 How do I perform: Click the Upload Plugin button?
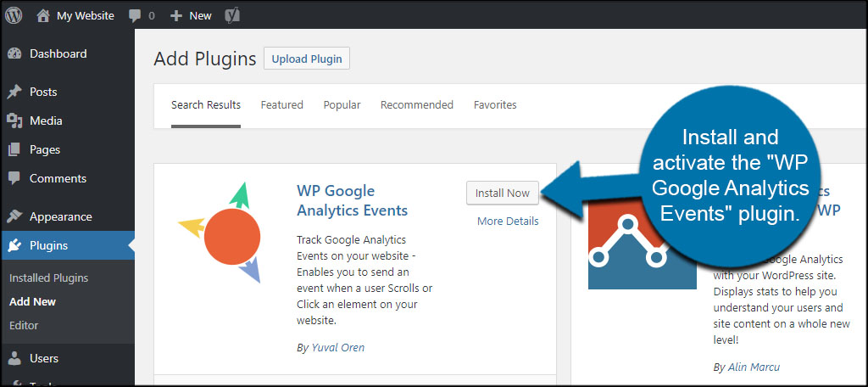pyautogui.click(x=307, y=59)
